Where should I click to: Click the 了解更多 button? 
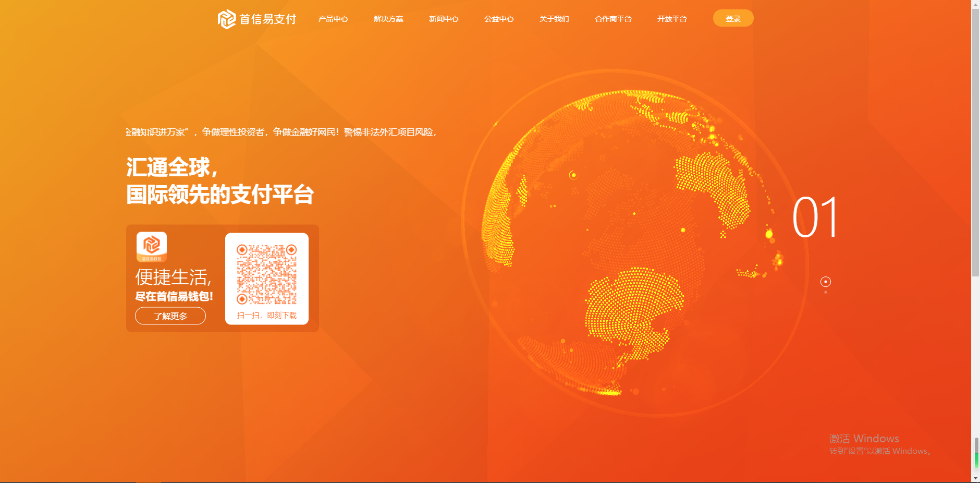[170, 316]
